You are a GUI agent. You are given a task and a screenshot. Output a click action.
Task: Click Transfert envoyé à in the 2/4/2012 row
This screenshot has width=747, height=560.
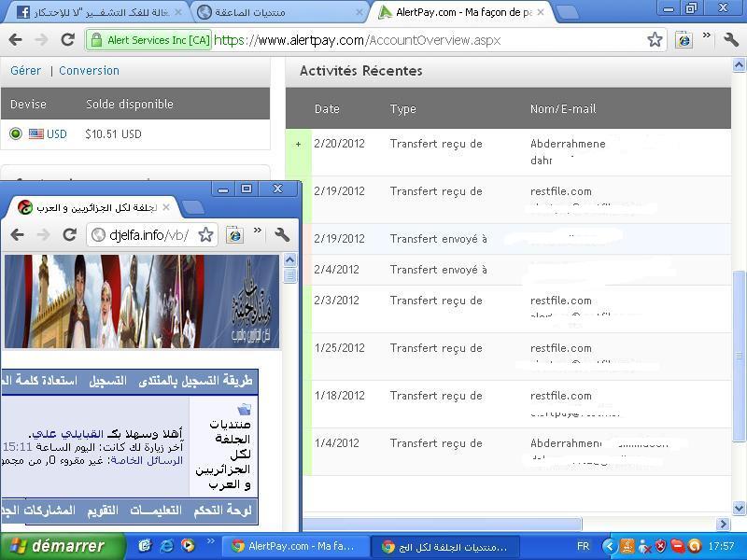(x=438, y=270)
